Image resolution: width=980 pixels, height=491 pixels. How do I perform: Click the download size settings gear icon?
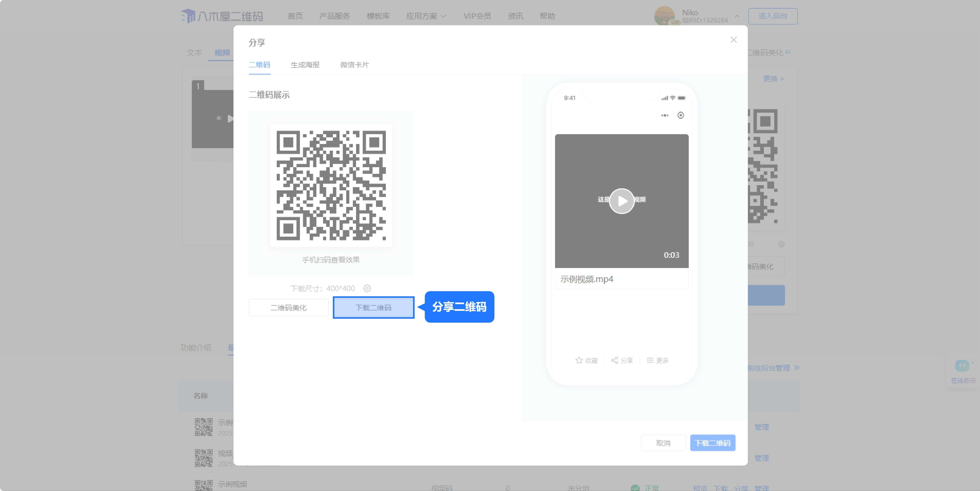click(367, 288)
